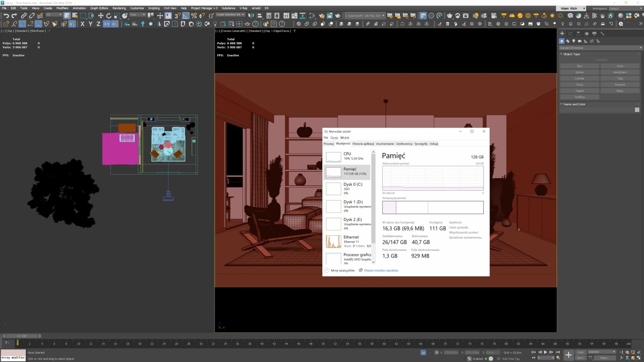Open the Rendering menu

click(119, 8)
